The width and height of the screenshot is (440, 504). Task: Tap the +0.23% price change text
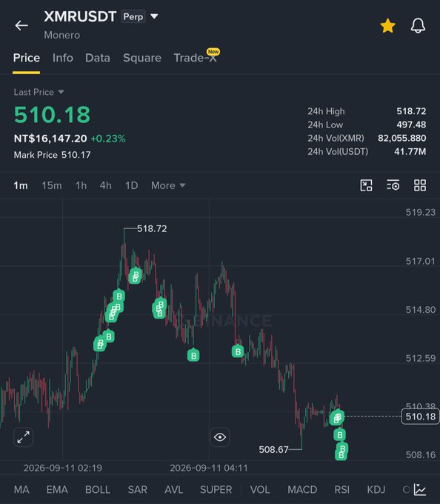click(x=108, y=139)
